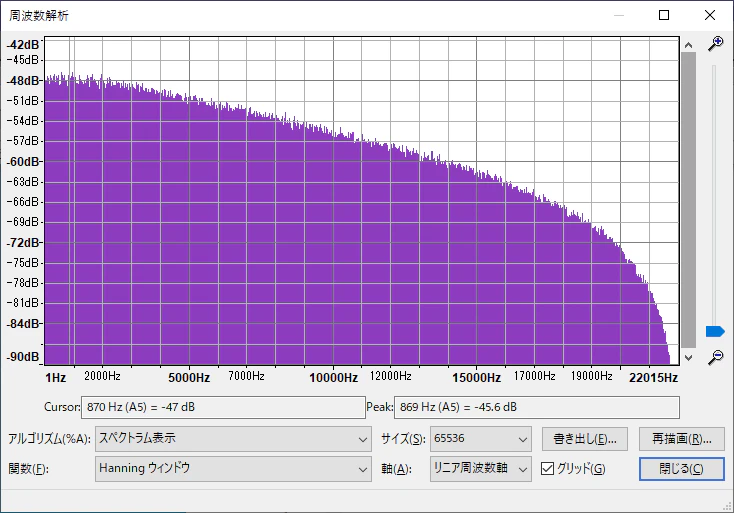The image size is (734, 513).
Task: Click the minimize window button
Action: point(619,15)
